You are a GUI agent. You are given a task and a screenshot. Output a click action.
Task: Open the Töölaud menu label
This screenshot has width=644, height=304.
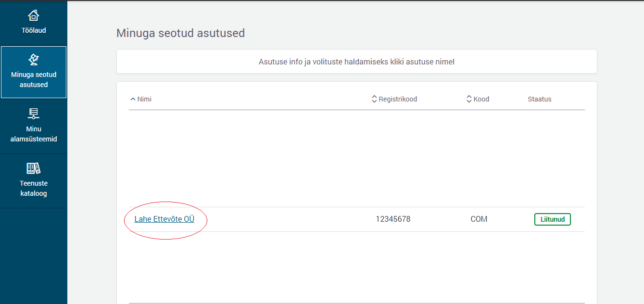click(x=34, y=30)
